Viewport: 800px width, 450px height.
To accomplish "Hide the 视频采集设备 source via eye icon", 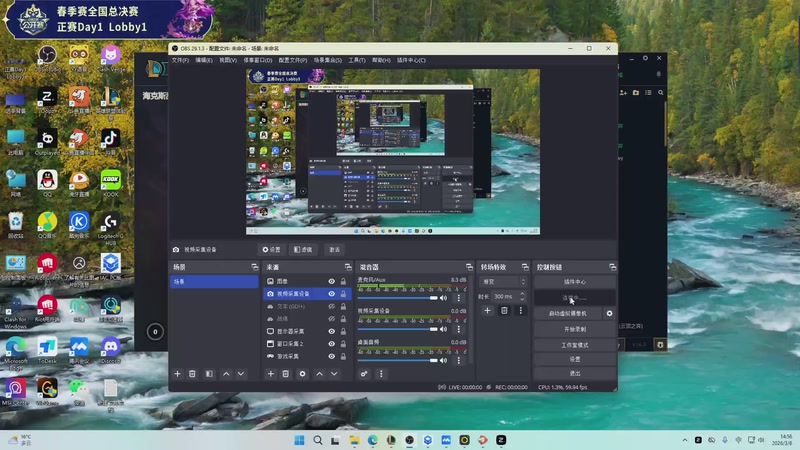I will point(332,294).
